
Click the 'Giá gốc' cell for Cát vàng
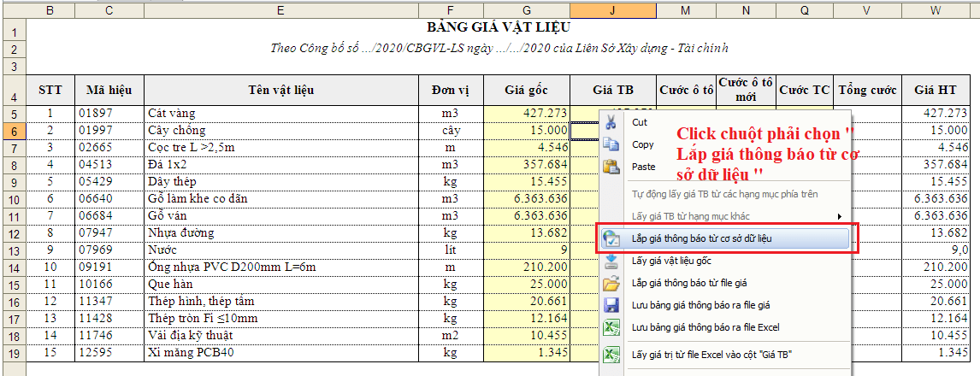point(526,114)
